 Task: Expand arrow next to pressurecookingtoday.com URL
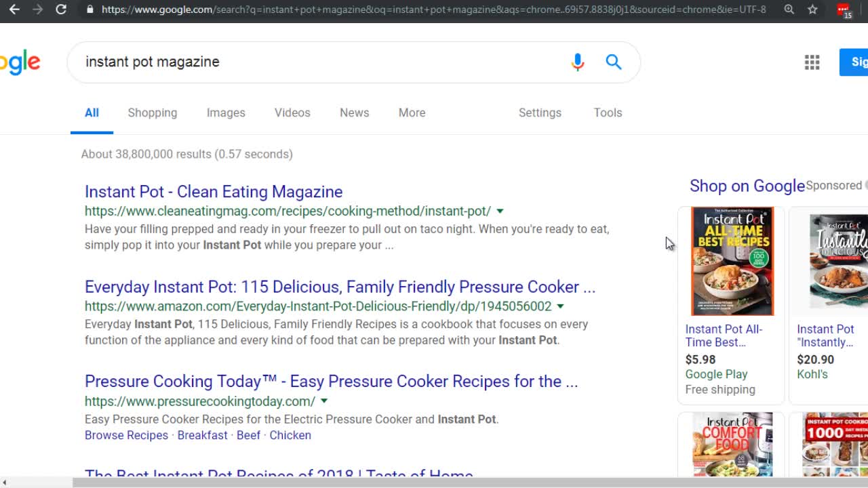pos(324,401)
